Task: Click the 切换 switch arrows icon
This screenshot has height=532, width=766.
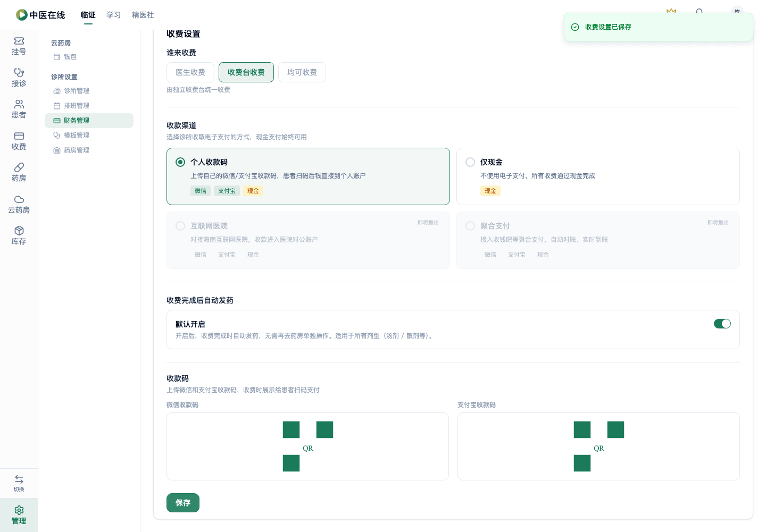Action: (19, 479)
